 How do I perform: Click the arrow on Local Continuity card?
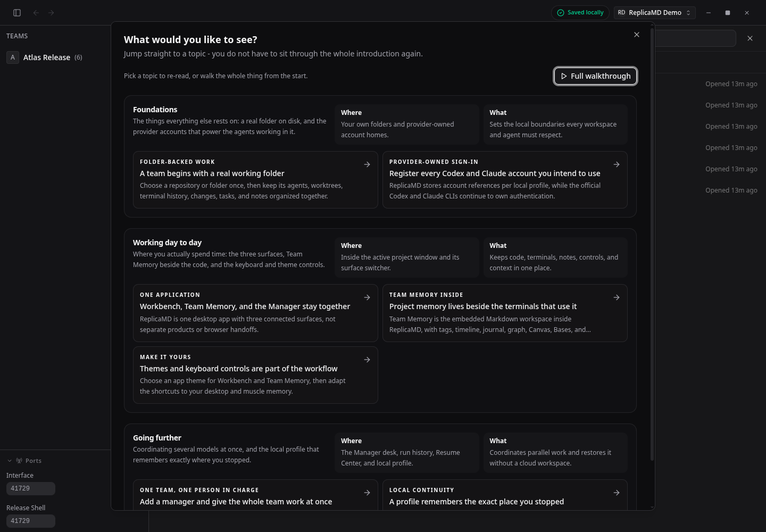click(x=617, y=493)
